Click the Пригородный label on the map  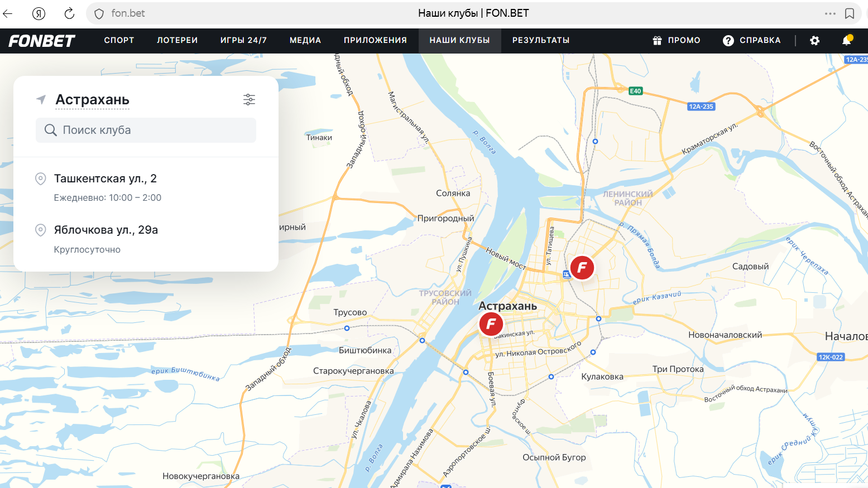[x=446, y=219]
